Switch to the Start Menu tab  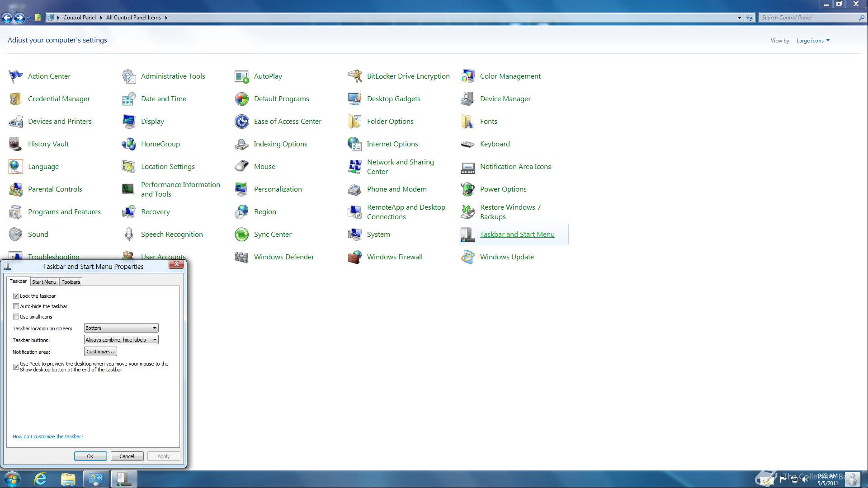coord(44,282)
